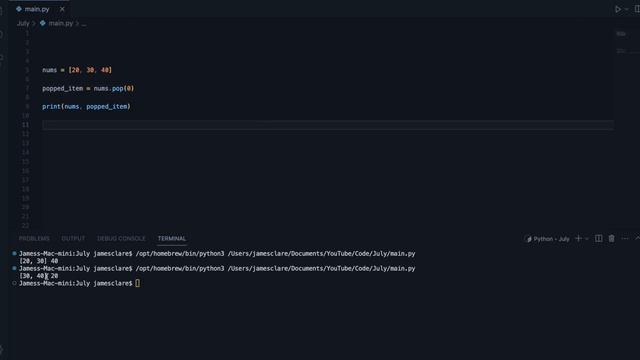Select the TERMINAL panel tab

(x=172, y=238)
